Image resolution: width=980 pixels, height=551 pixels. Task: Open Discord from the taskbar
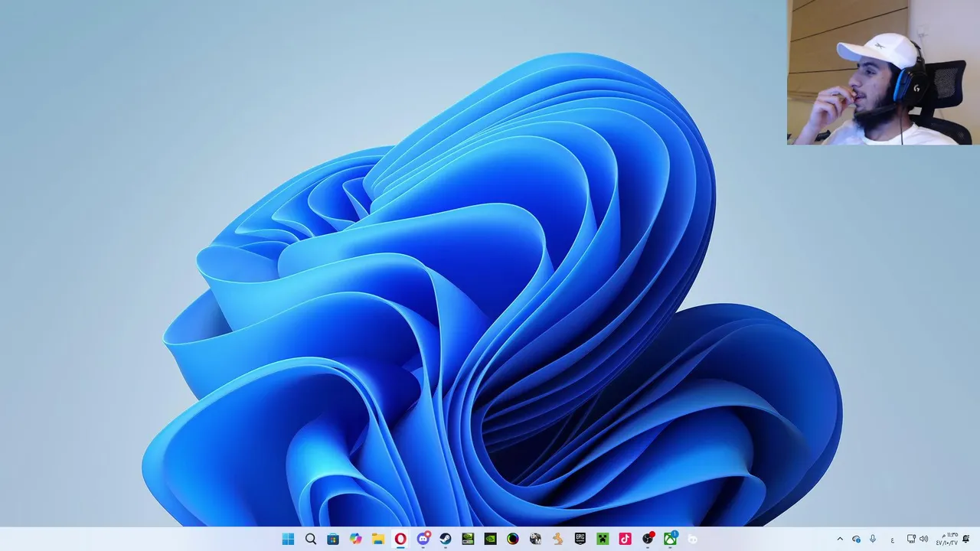(423, 539)
